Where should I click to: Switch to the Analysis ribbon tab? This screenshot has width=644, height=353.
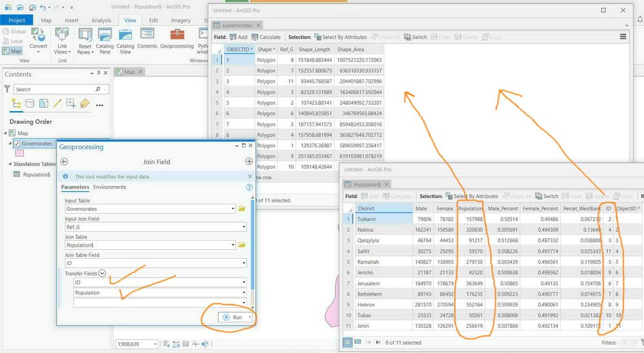(101, 20)
